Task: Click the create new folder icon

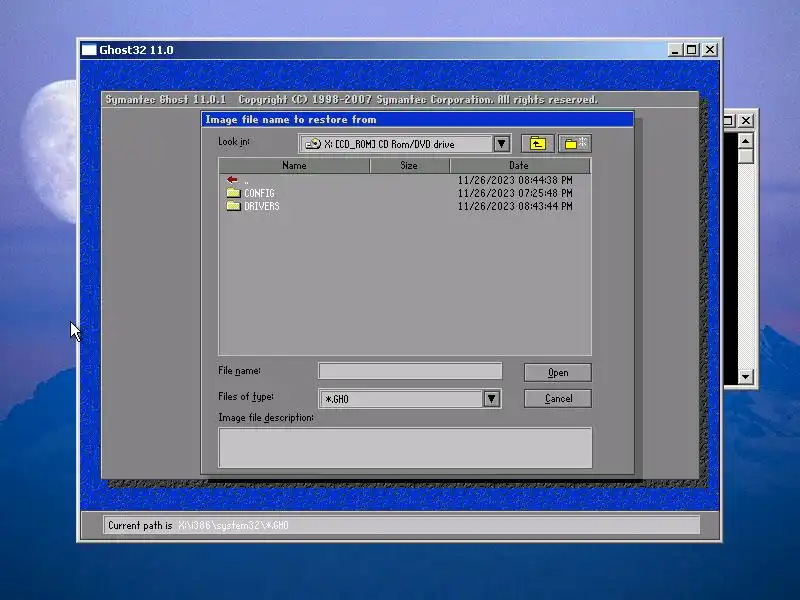Action: pos(575,144)
